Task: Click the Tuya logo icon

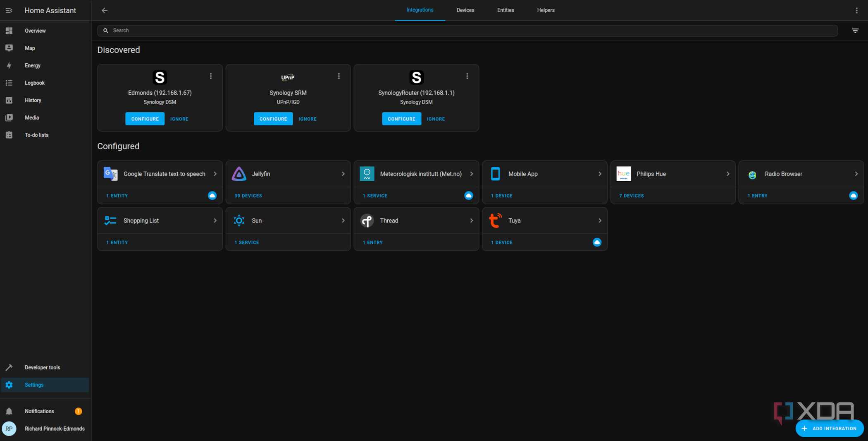Action: click(495, 220)
